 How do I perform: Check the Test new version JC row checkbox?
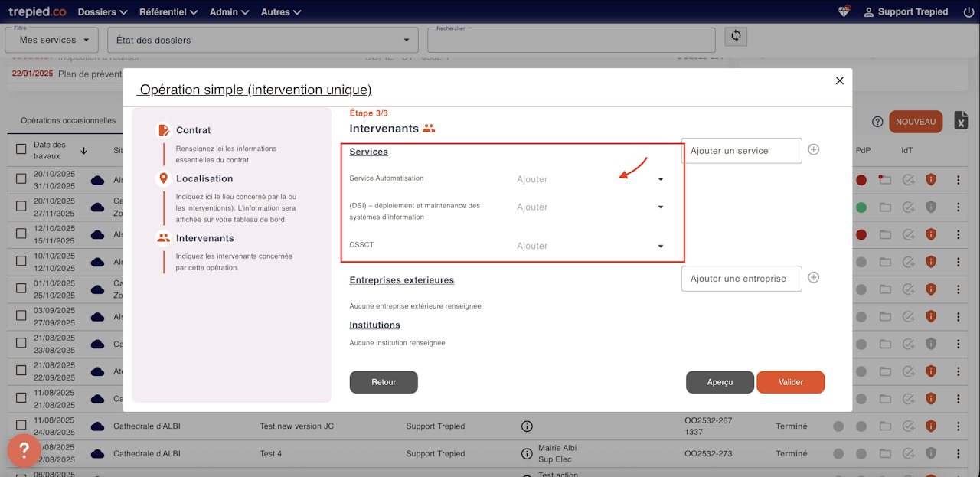pyautogui.click(x=21, y=426)
